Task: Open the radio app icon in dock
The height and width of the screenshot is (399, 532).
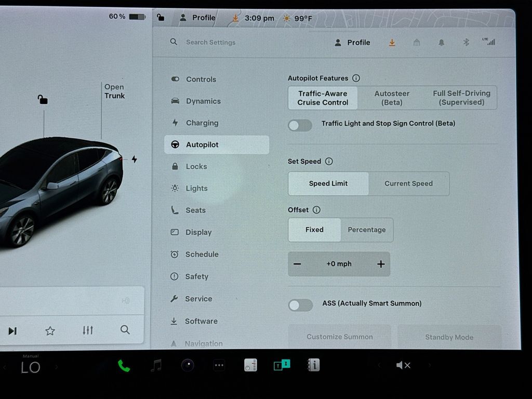Action: click(x=250, y=365)
